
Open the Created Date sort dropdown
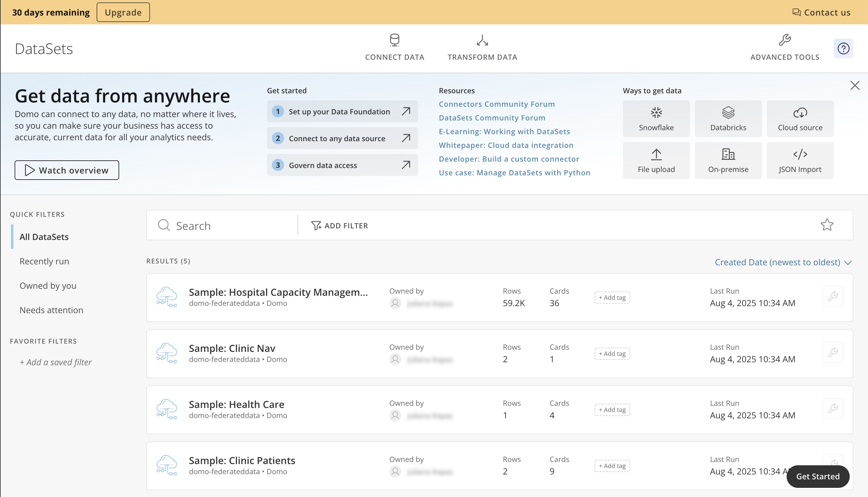coord(783,262)
